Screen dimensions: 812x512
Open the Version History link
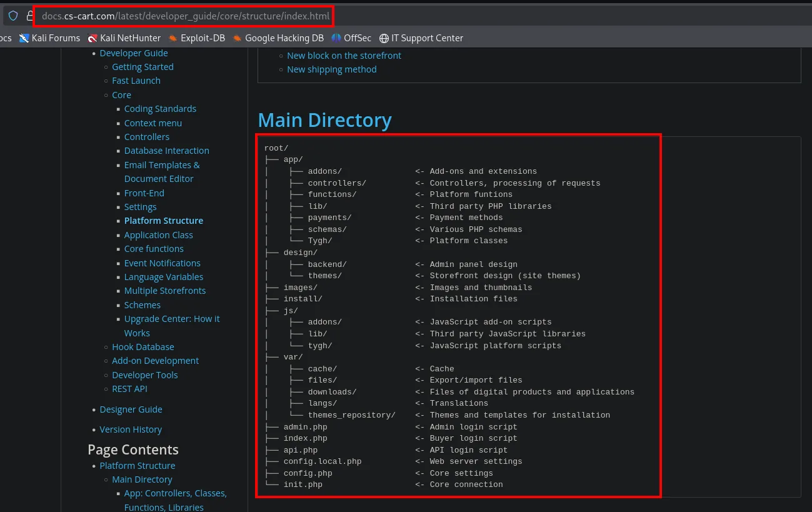131,429
